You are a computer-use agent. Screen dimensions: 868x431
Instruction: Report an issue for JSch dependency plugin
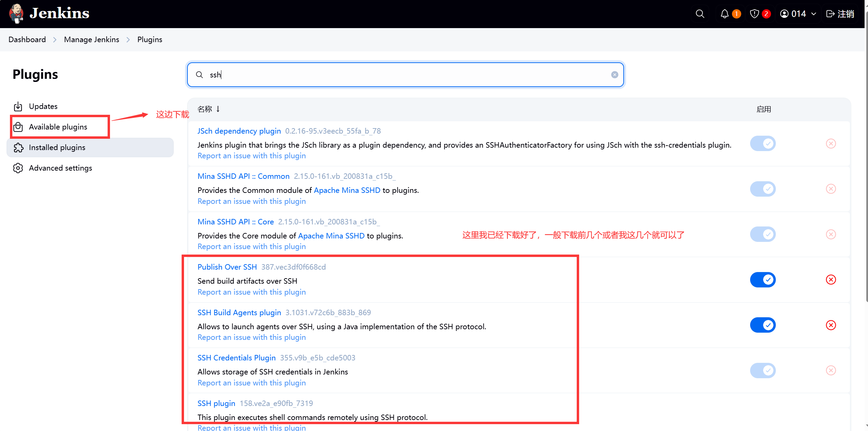(x=252, y=156)
